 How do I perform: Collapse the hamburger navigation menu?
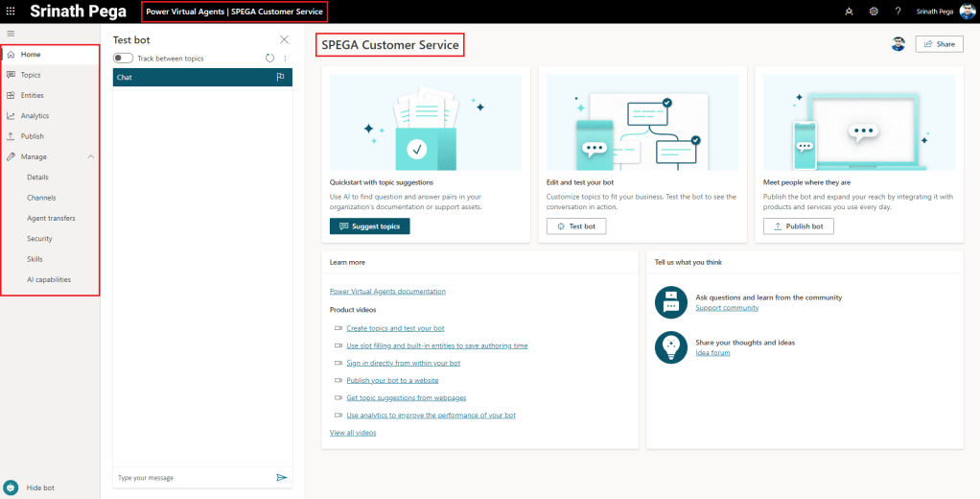tap(11, 34)
